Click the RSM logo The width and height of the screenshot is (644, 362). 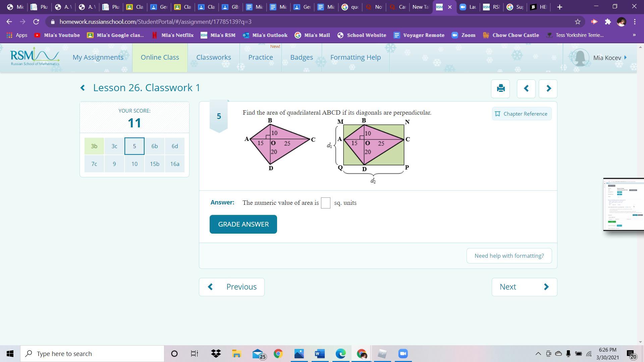coord(35,57)
